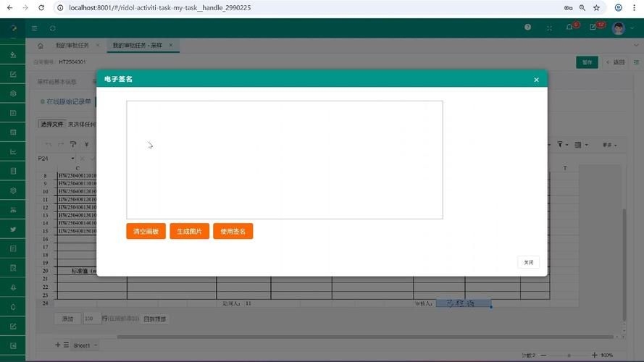The image size is (644, 362).
Task: Click inside the signature drawing canvas
Action: pyautogui.click(x=284, y=159)
